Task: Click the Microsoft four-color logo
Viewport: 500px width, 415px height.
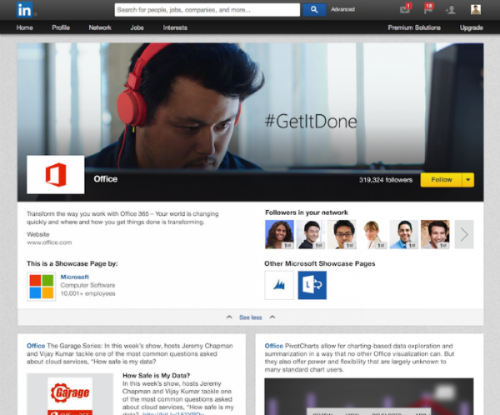Action: (x=41, y=286)
